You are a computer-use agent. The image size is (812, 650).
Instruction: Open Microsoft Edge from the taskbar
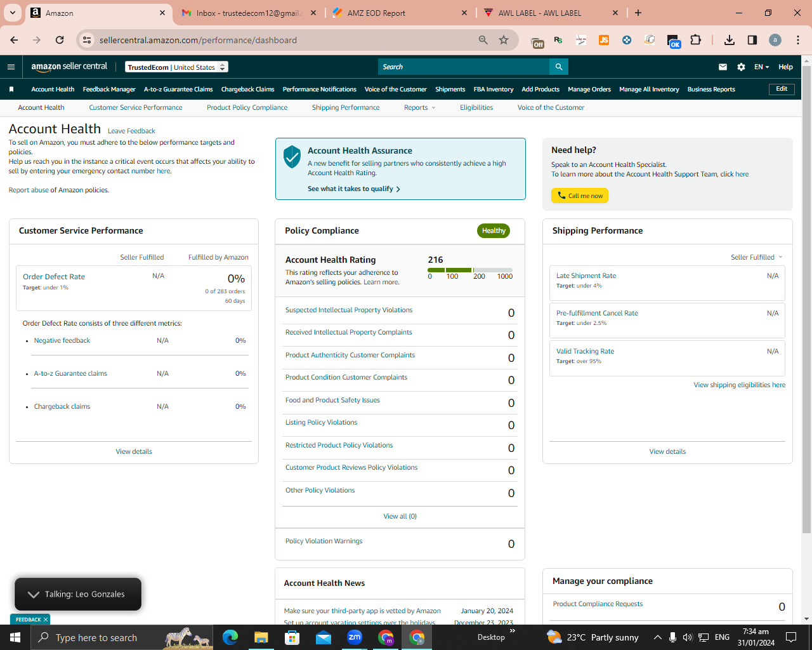(x=230, y=637)
